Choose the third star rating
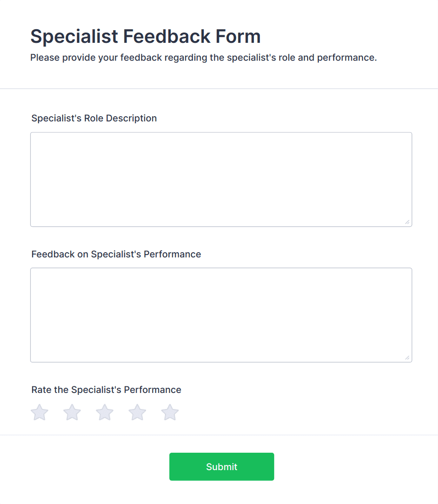 pyautogui.click(x=105, y=413)
